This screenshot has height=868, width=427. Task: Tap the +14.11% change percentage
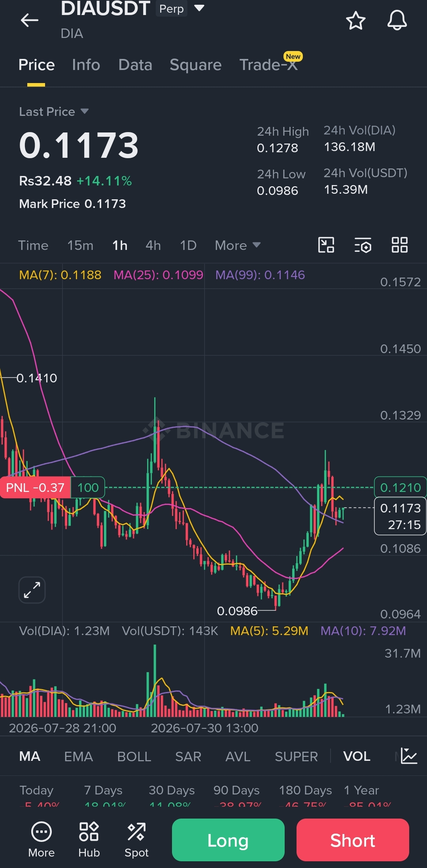[104, 181]
